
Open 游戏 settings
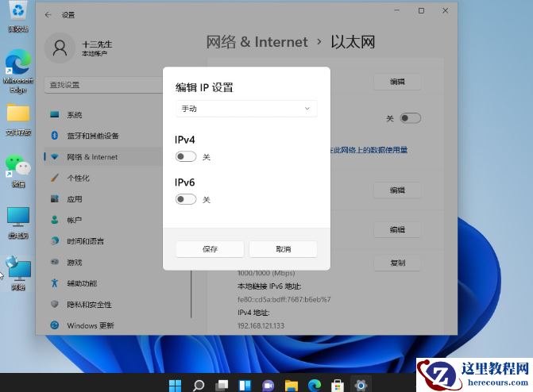(x=103, y=262)
